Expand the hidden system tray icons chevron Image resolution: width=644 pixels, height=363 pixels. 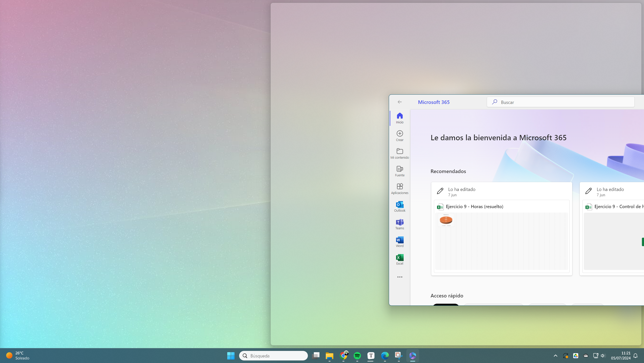(555, 356)
